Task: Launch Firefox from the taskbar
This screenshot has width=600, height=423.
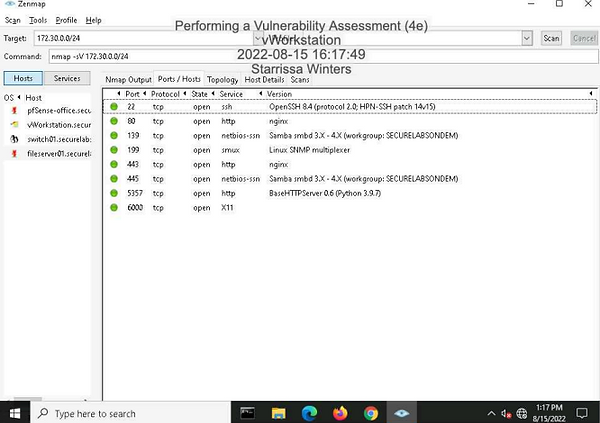Action: 340,413
